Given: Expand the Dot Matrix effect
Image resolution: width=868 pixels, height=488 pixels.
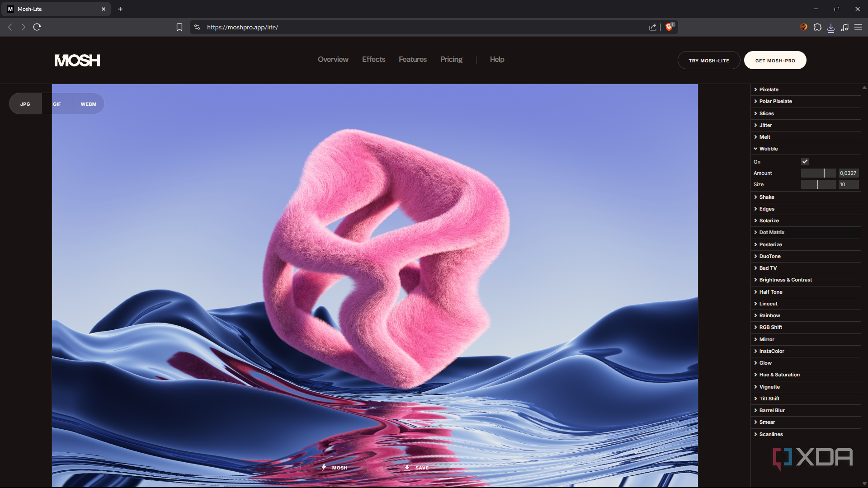Looking at the screenshot, I should coord(806,232).
